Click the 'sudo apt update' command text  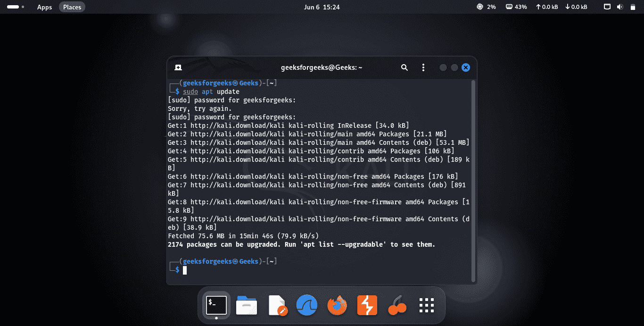click(x=211, y=92)
